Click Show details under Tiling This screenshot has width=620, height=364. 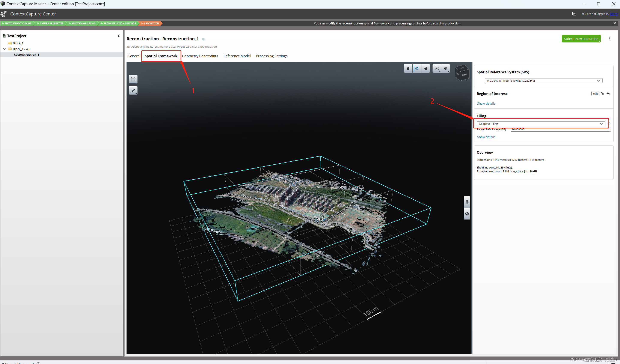tap(486, 137)
